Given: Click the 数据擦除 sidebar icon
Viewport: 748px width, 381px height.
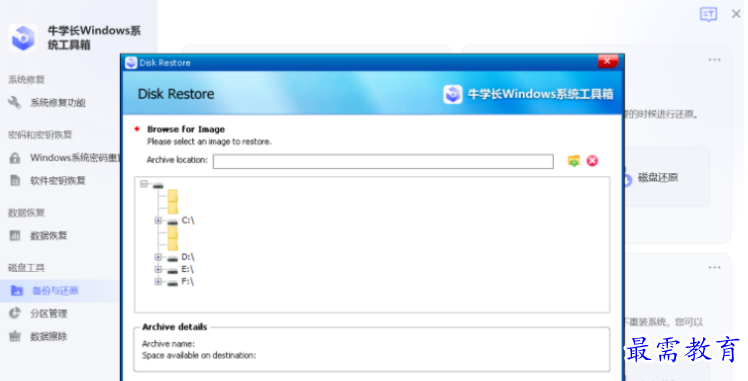Looking at the screenshot, I should [x=15, y=336].
